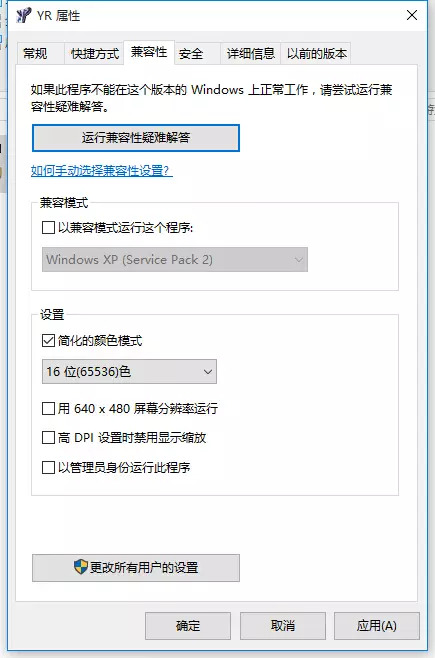Click the 应用(A) button
Screen dimensions: 435x658
click(377, 626)
